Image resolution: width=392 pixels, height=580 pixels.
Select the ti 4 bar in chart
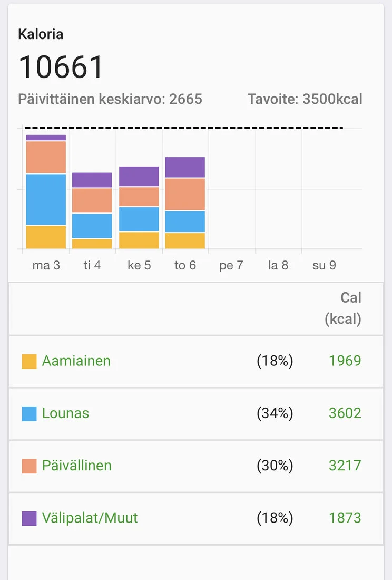[x=92, y=211]
